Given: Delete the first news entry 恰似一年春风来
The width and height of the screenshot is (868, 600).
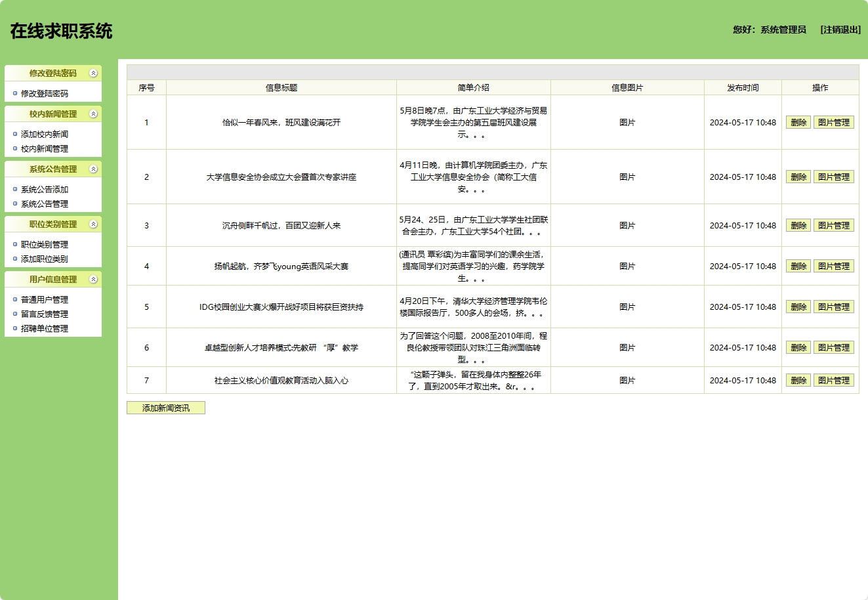Looking at the screenshot, I should (798, 122).
